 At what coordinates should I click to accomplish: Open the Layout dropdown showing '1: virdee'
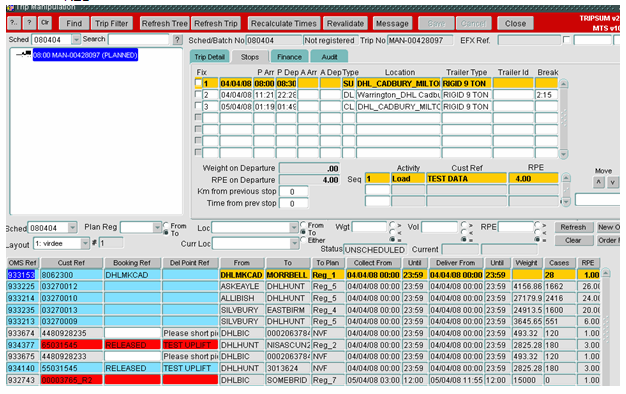pos(85,243)
